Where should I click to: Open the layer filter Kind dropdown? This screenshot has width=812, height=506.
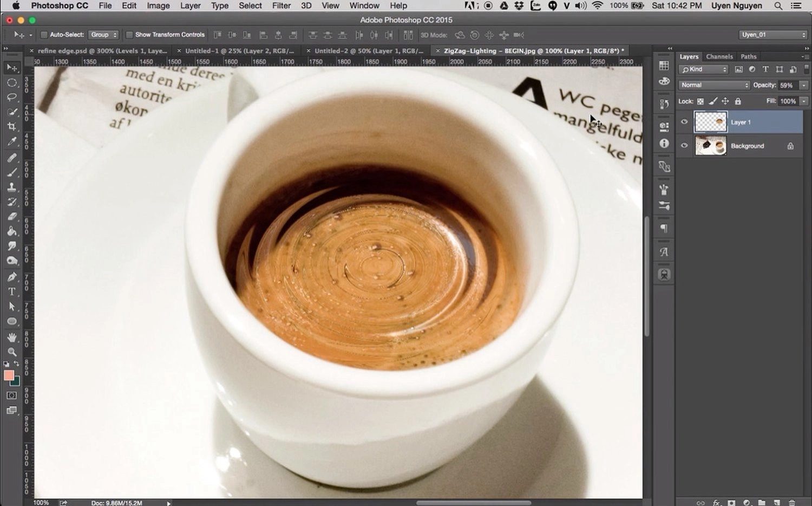704,69
